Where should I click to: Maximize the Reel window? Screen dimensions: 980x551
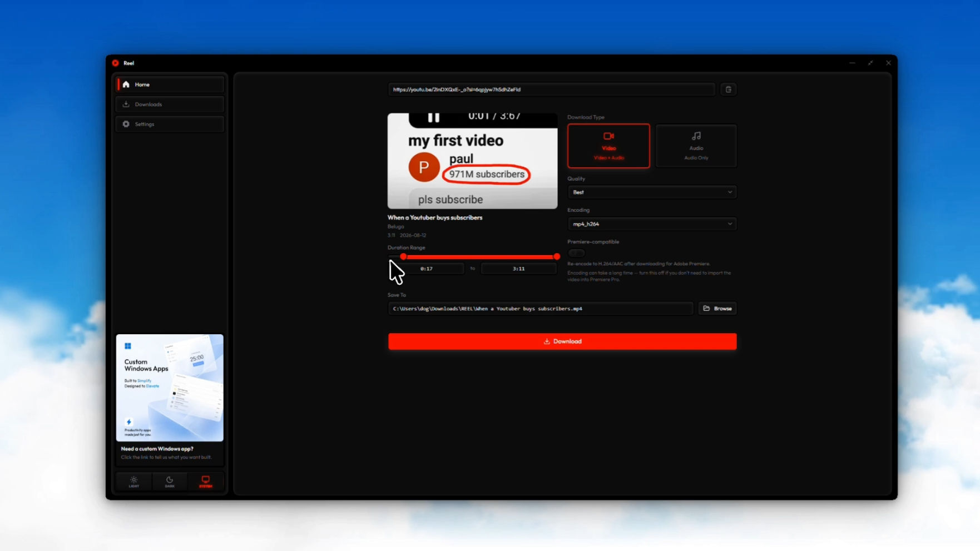[870, 63]
